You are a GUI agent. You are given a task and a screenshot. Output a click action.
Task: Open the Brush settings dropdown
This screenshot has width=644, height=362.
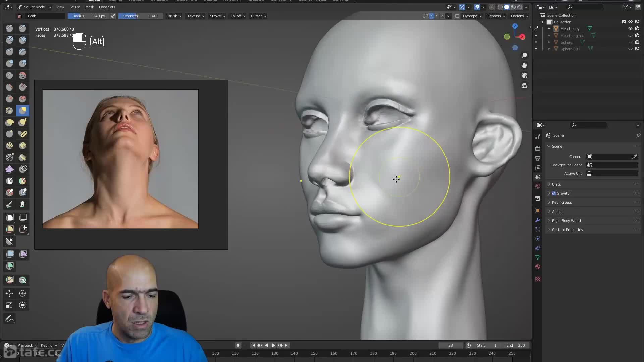click(x=174, y=16)
